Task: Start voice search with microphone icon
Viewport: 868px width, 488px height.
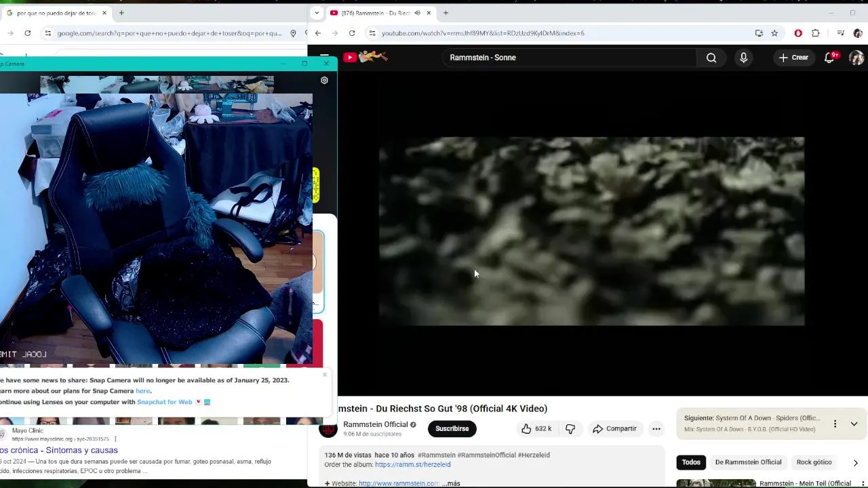Action: click(744, 58)
